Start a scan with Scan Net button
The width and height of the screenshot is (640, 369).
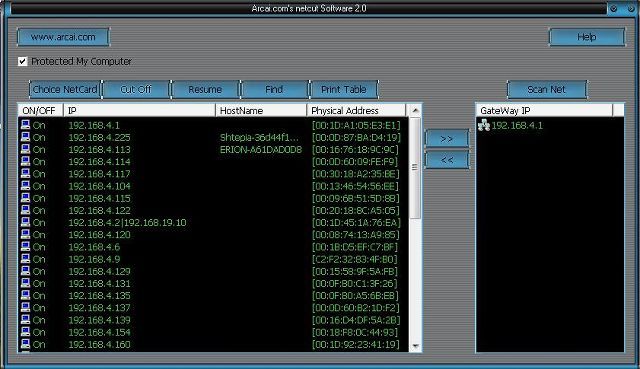[x=547, y=89]
